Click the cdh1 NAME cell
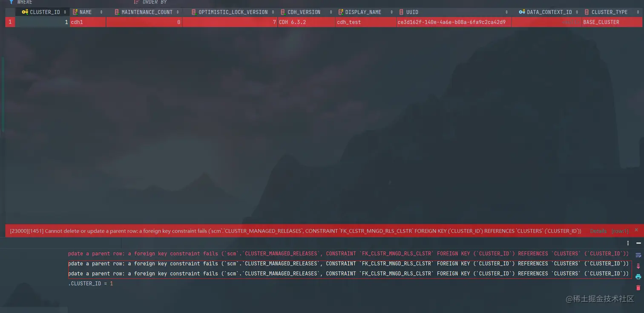The height and width of the screenshot is (313, 644). click(x=88, y=22)
